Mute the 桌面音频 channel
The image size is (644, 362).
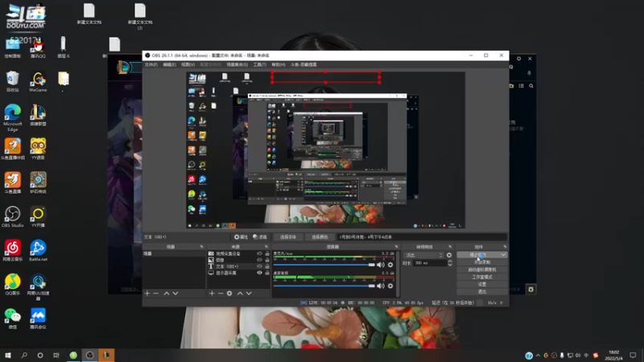(381, 286)
